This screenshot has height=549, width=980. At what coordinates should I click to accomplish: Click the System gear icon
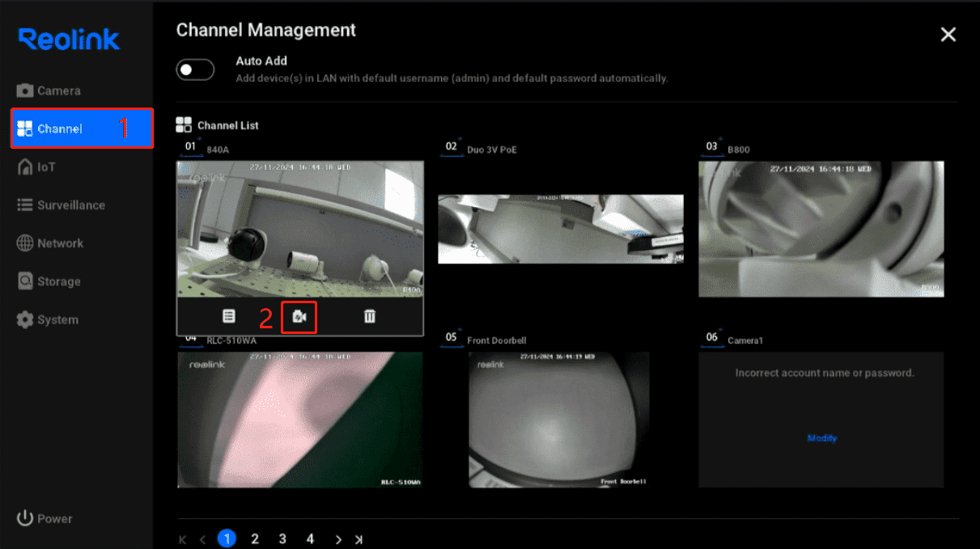click(x=25, y=319)
